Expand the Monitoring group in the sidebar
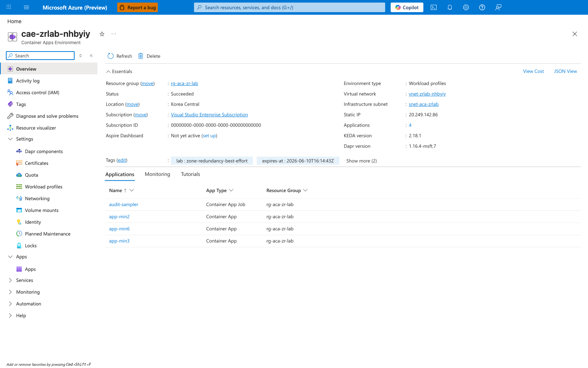The image size is (588, 368). (x=10, y=292)
